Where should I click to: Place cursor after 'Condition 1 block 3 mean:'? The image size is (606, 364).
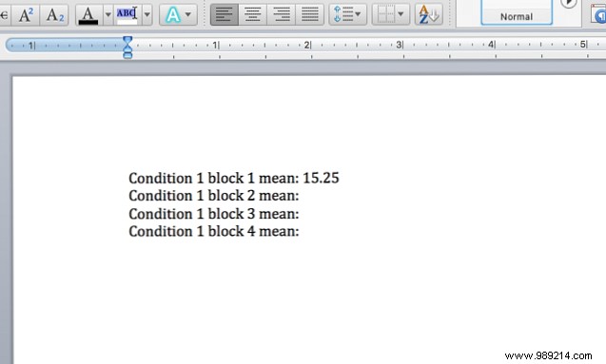click(x=300, y=214)
